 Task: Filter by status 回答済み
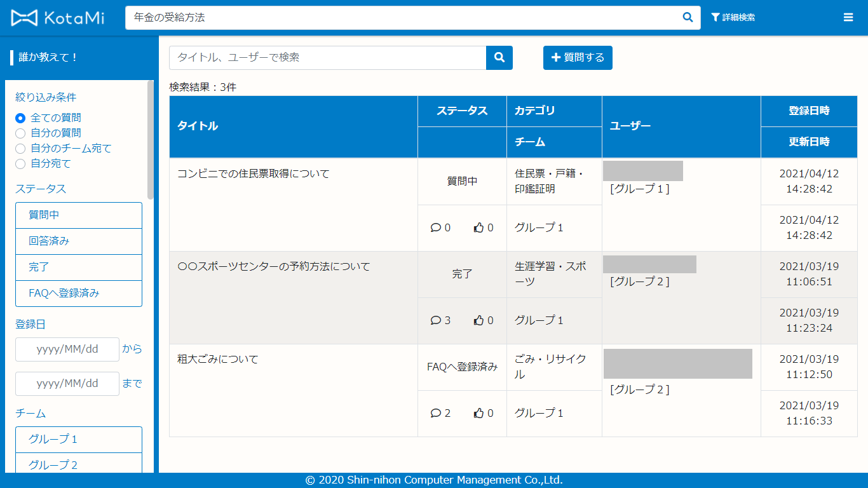point(79,241)
